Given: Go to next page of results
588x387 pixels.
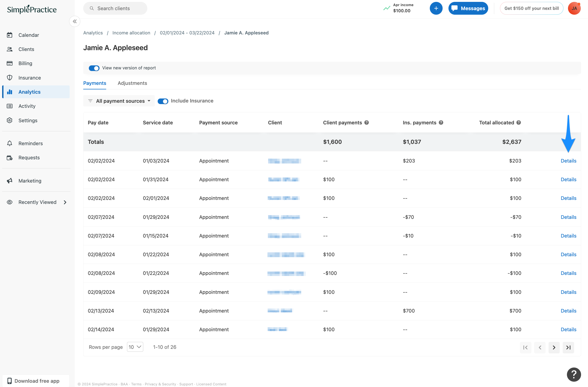Looking at the screenshot, I should (554, 347).
